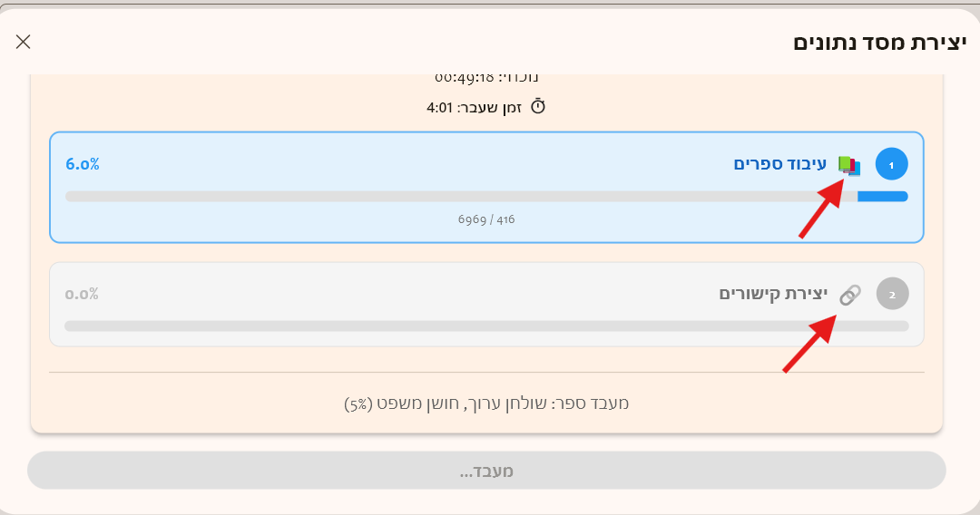
Task: Click the עיבוד ספרים step label
Action: click(x=780, y=164)
